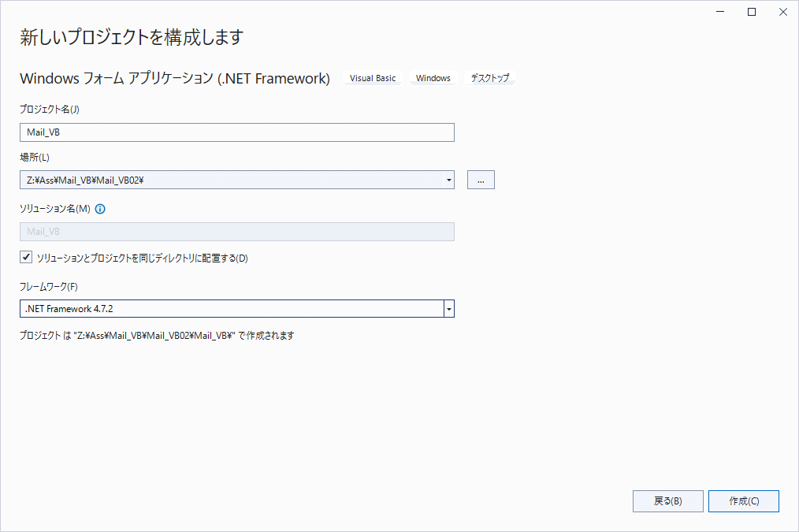Viewport: 799px width, 532px height.
Task: Click the Visual Basic tag
Action: pos(373,78)
